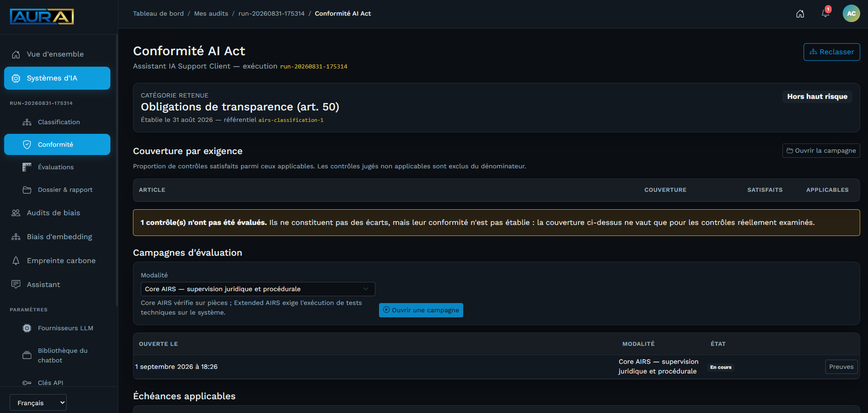The width and height of the screenshot is (868, 413).
Task: Click Ouvrir une campagne button
Action: pyautogui.click(x=421, y=310)
